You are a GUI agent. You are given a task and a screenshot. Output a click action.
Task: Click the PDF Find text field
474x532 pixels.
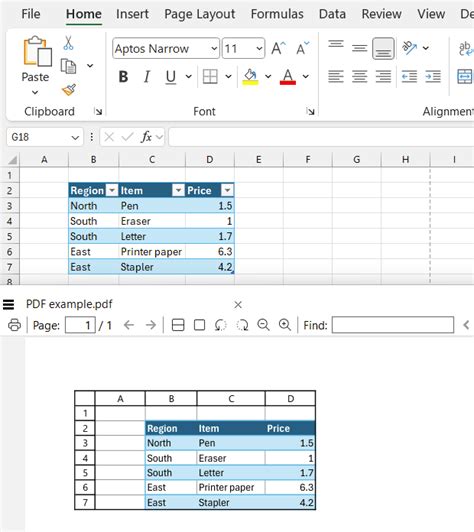393,325
